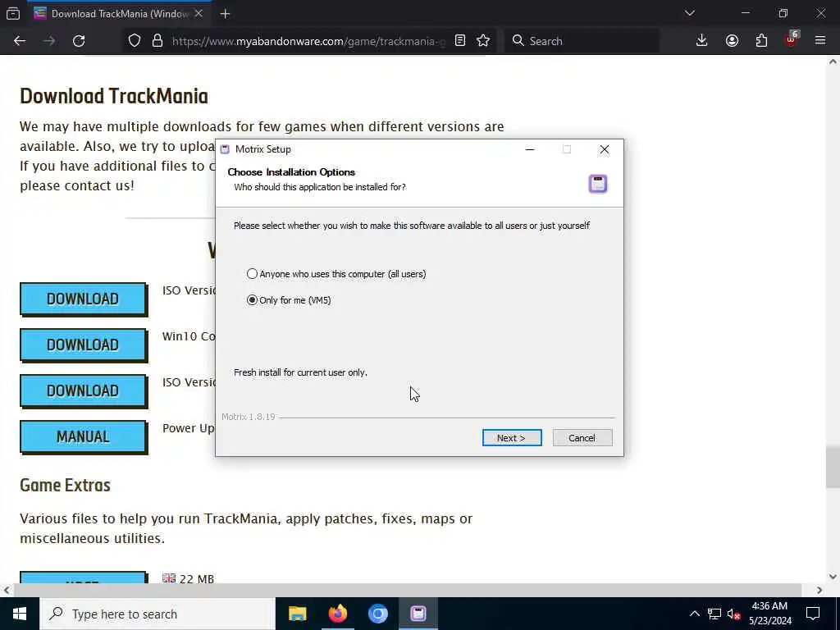Click the Download TrackMania heading
Viewport: 840px width, 630px height.
(113, 97)
